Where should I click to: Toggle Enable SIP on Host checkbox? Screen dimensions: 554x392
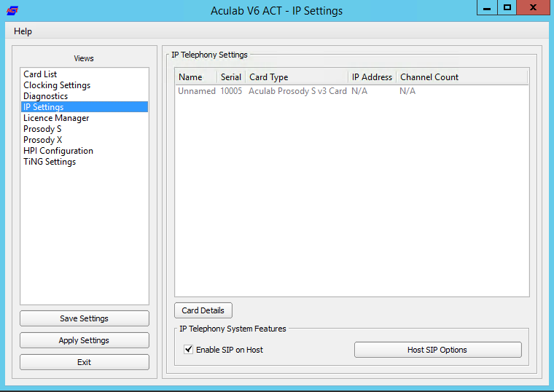(188, 350)
